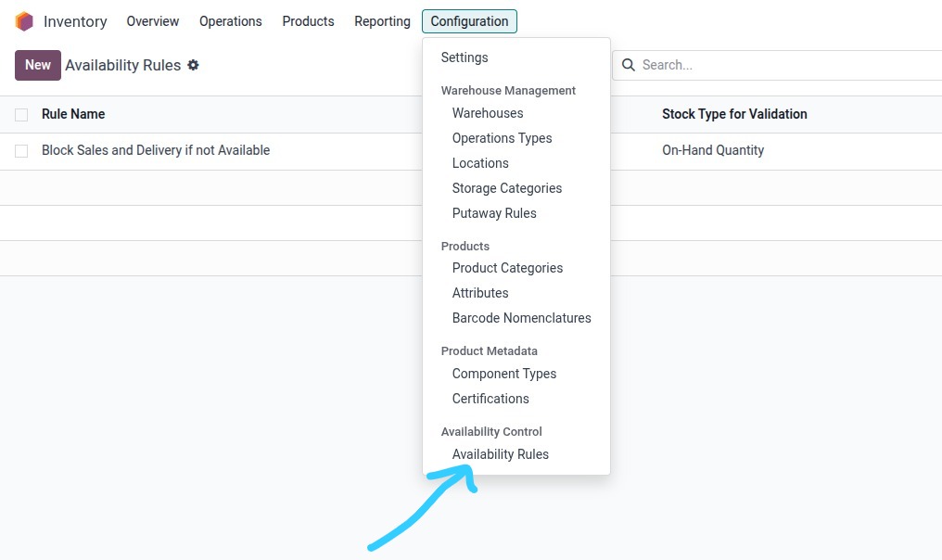
Task: Open the Products menu
Action: 308,20
